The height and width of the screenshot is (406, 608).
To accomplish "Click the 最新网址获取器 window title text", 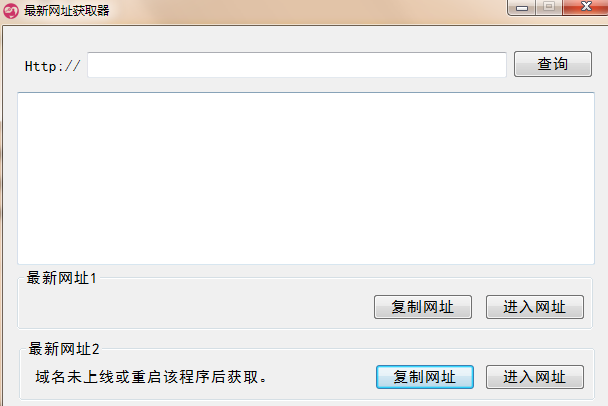I will click(67, 10).
